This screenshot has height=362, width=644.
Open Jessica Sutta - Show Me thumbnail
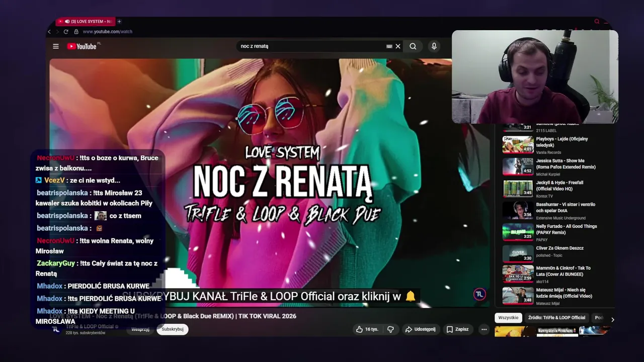coord(518,166)
